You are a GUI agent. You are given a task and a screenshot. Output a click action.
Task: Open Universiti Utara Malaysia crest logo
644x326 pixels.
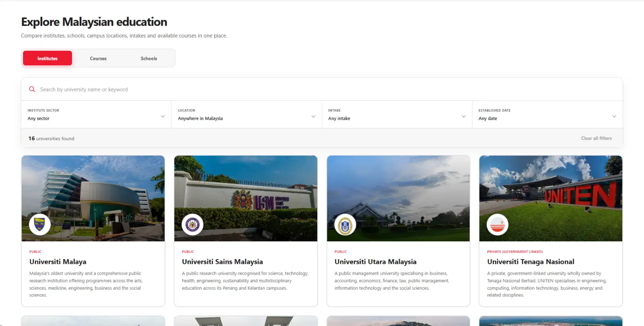(x=345, y=224)
